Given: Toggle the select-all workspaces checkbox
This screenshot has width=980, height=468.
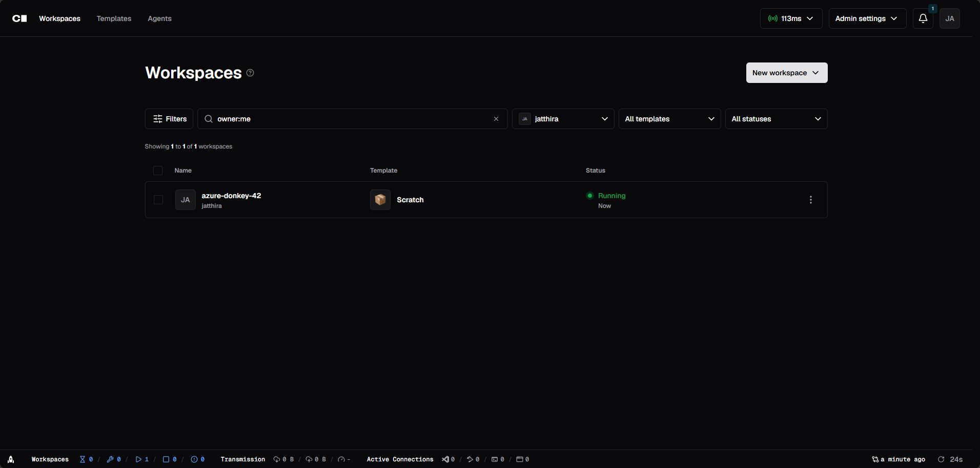Looking at the screenshot, I should click(158, 171).
